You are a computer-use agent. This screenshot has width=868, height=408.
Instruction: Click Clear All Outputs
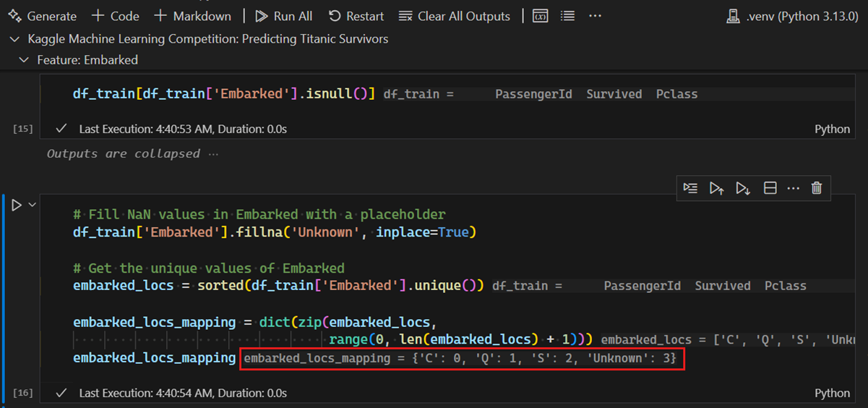pyautogui.click(x=455, y=16)
